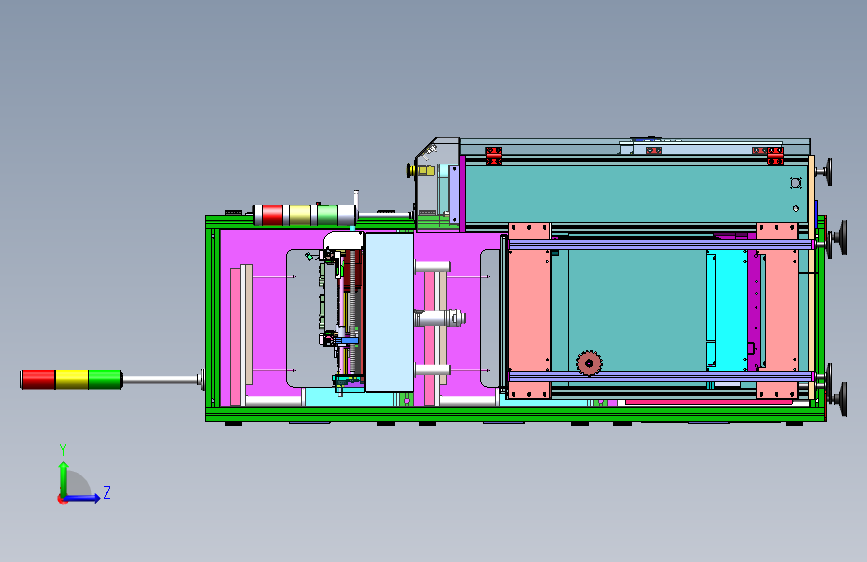
Task: Click the red origin ball of the triad
Action: point(62,499)
